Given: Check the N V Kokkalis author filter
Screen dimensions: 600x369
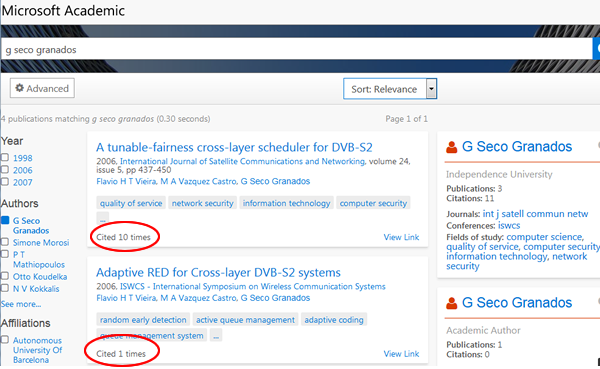Looking at the screenshot, I should (5, 288).
